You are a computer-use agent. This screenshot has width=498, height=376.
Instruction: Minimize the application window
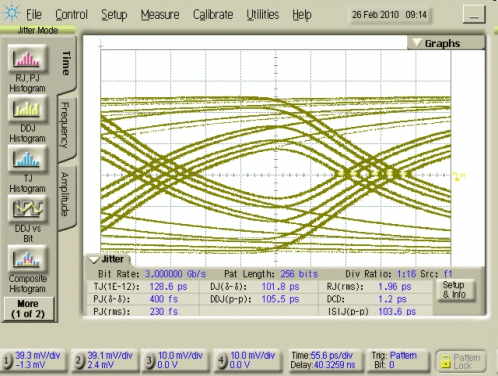click(x=474, y=15)
